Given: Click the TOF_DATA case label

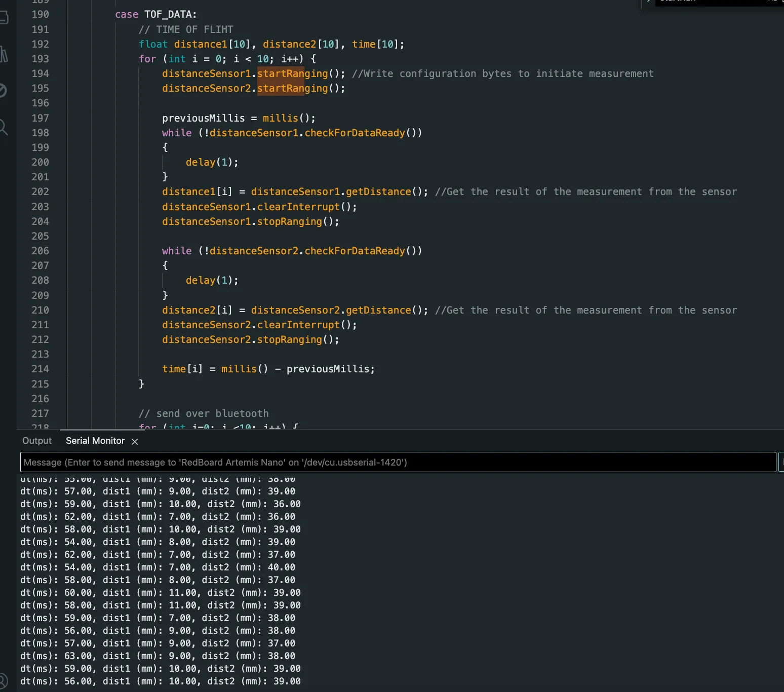Looking at the screenshot, I should pos(170,14).
